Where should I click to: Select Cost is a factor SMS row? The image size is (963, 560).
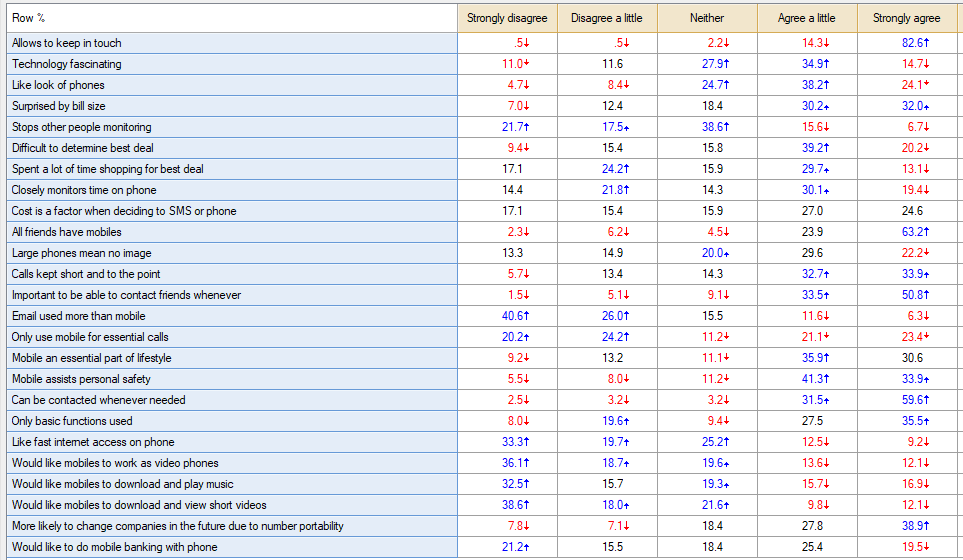[x=232, y=211]
